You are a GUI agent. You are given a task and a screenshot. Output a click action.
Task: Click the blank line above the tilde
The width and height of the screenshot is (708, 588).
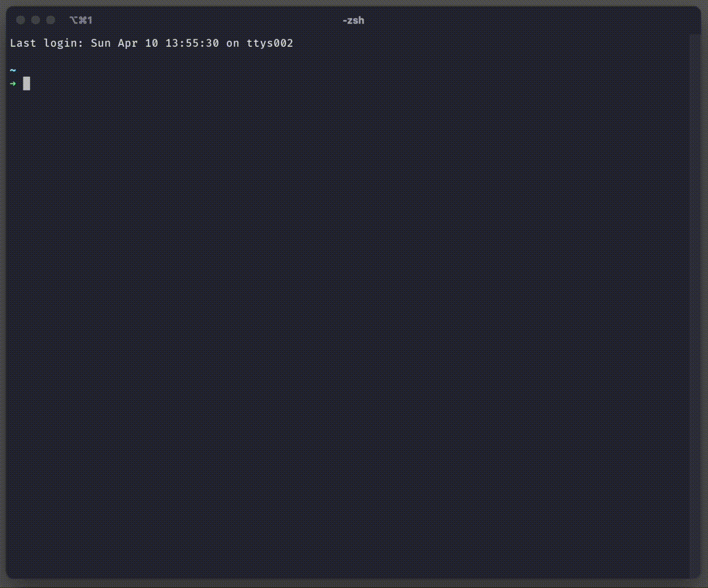[163, 57]
